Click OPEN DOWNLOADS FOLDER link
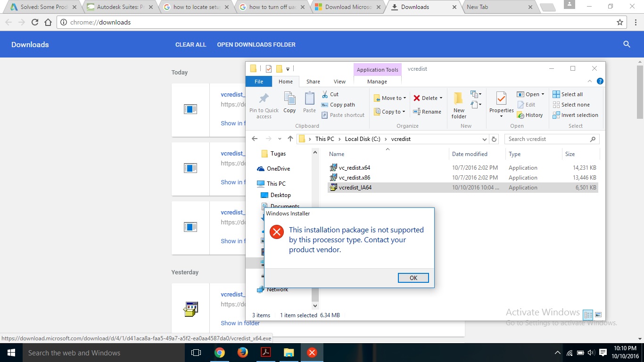644x362 pixels. point(256,44)
